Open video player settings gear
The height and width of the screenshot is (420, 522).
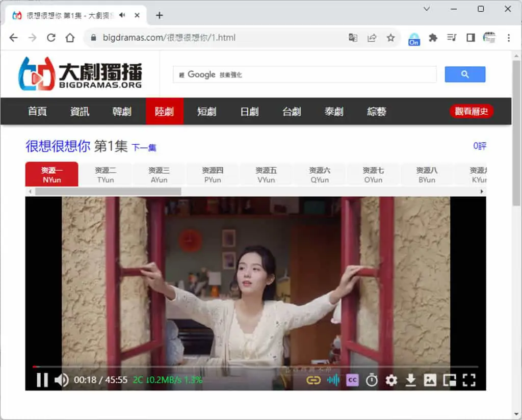coord(391,380)
